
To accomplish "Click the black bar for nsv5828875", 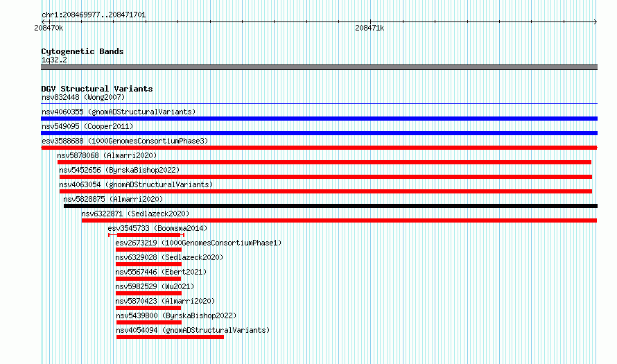I will point(331,206).
